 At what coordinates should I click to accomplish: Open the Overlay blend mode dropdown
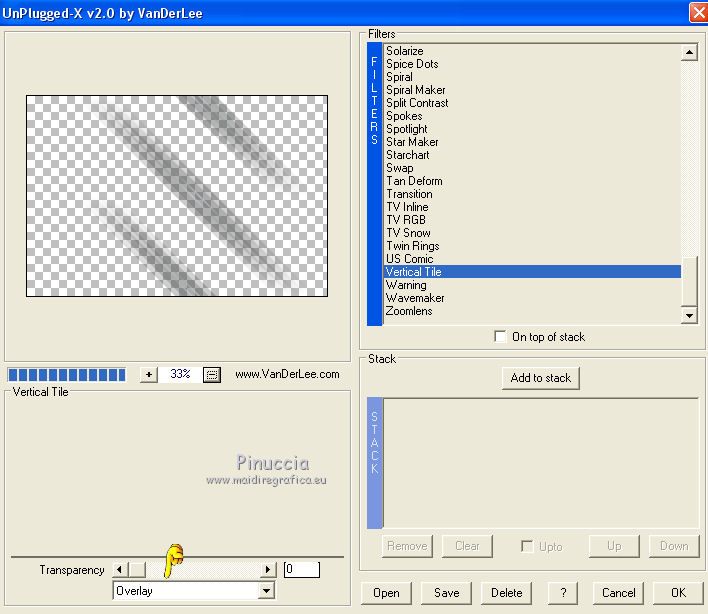(267, 591)
